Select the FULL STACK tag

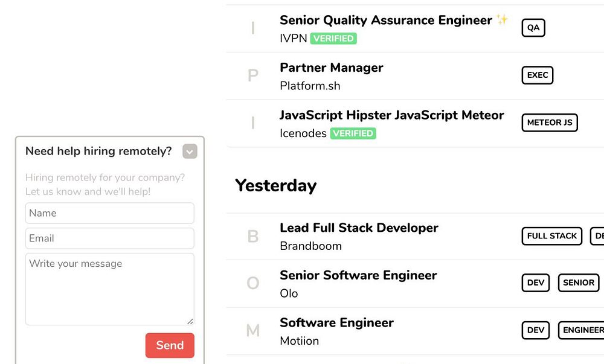(x=551, y=236)
